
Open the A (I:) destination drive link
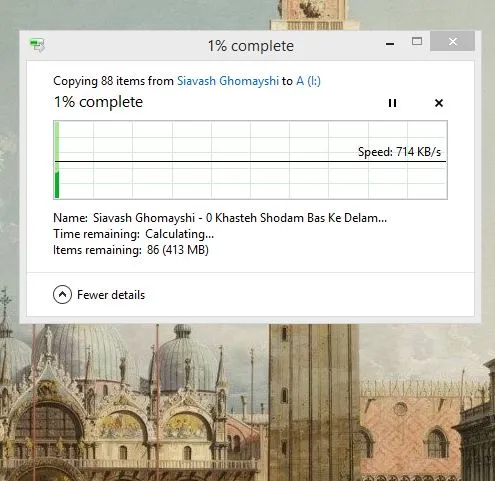point(308,81)
